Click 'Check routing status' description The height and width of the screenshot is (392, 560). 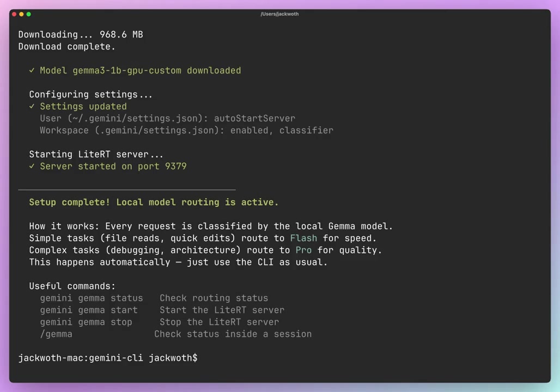click(x=214, y=298)
